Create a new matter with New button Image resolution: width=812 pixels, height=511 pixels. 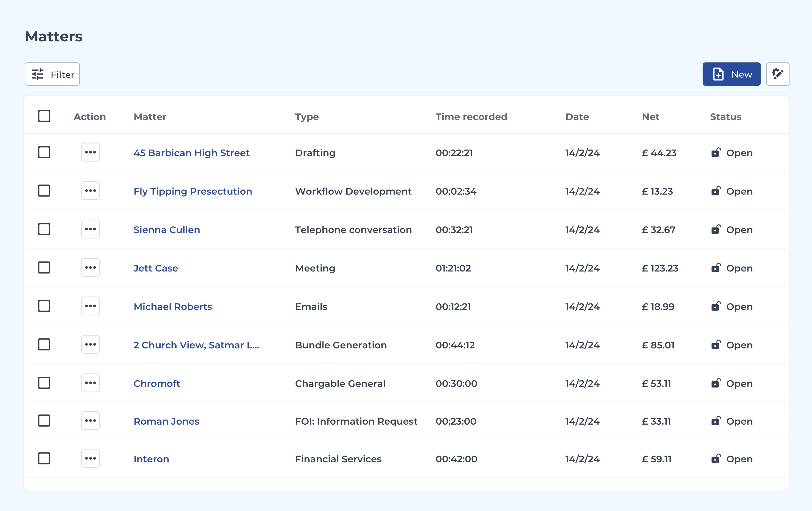point(731,74)
